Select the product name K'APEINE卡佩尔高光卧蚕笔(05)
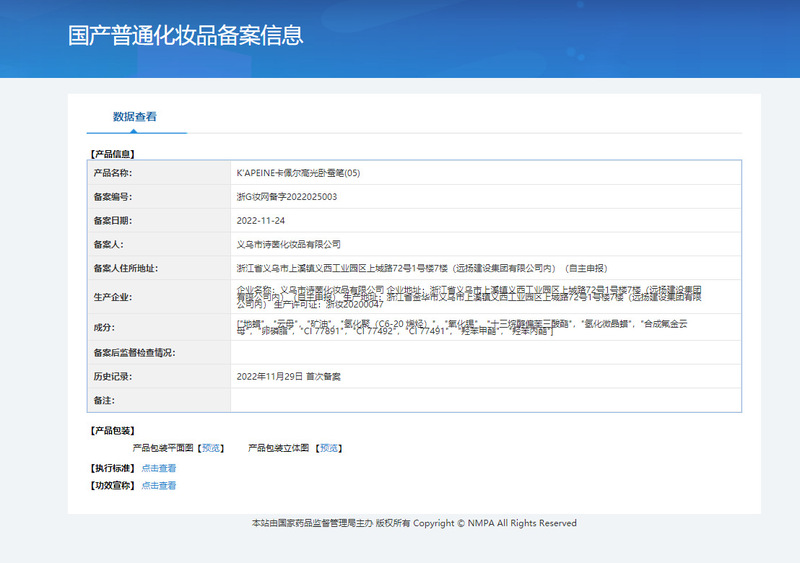The image size is (800, 563). 297,173
